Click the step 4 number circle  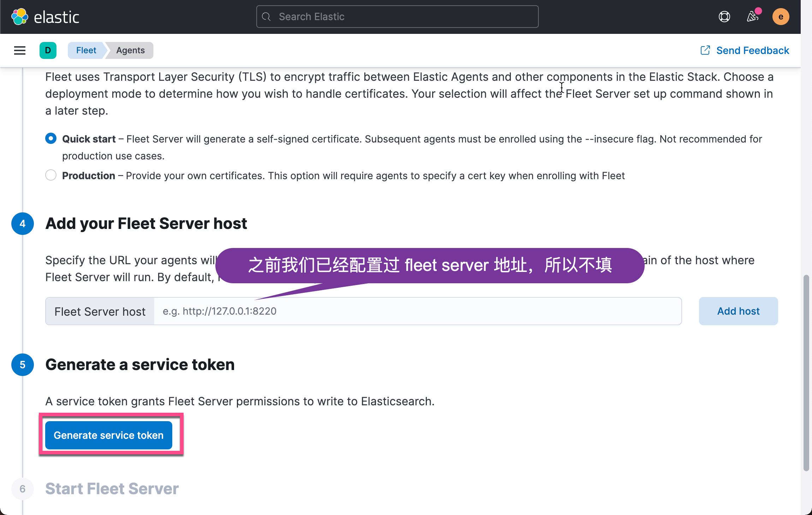click(x=23, y=224)
